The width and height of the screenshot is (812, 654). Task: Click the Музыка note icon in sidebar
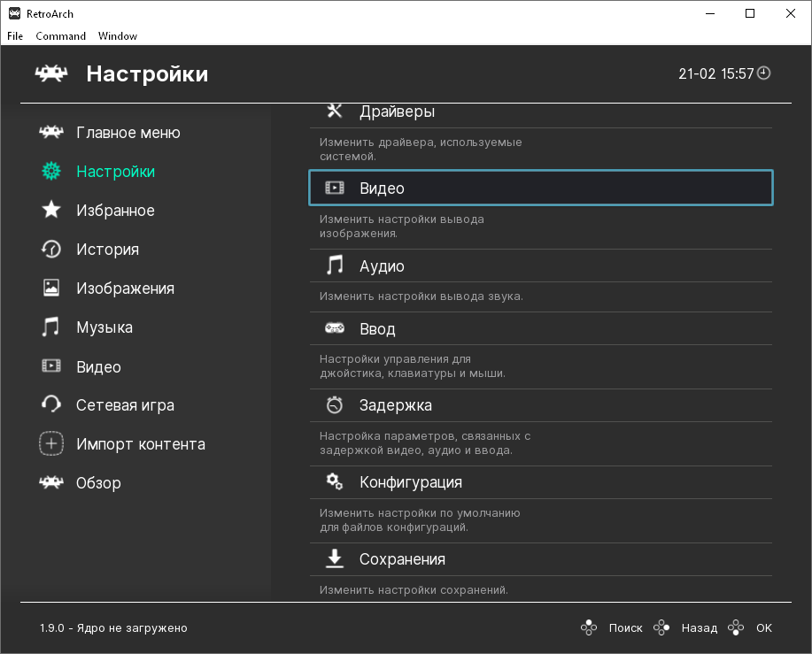pyautogui.click(x=50, y=327)
